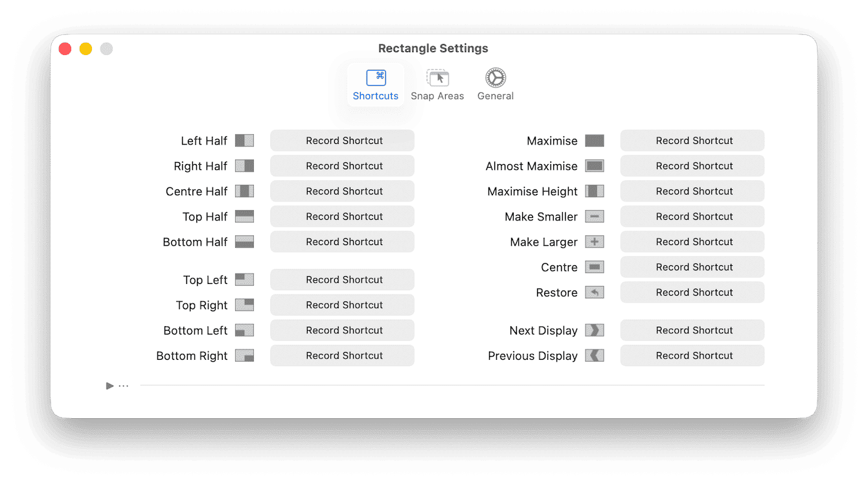Record shortcut for Next Display

[692, 330]
